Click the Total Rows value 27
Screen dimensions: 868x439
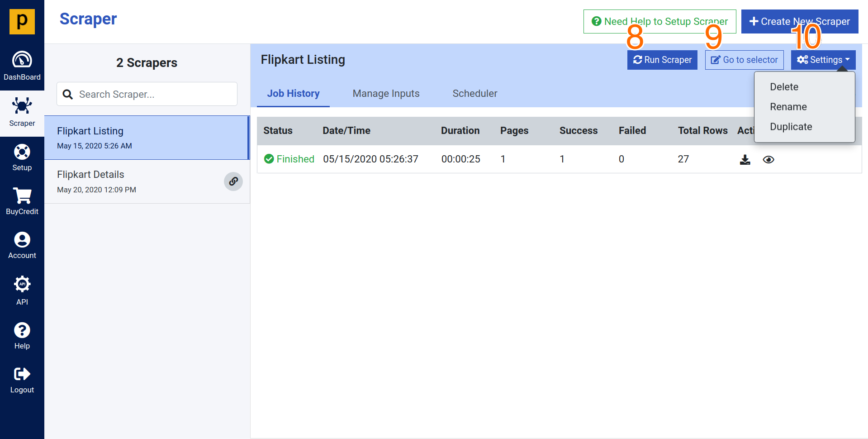coord(683,159)
